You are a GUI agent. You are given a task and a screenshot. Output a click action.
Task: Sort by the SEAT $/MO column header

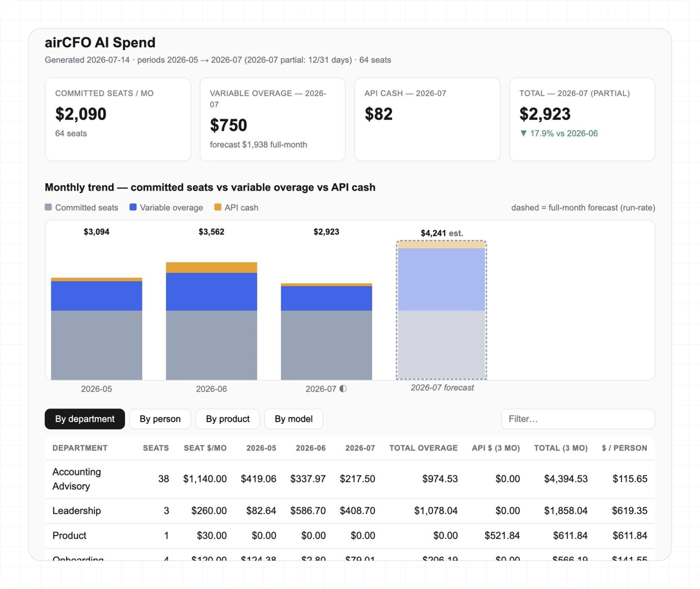(x=206, y=448)
